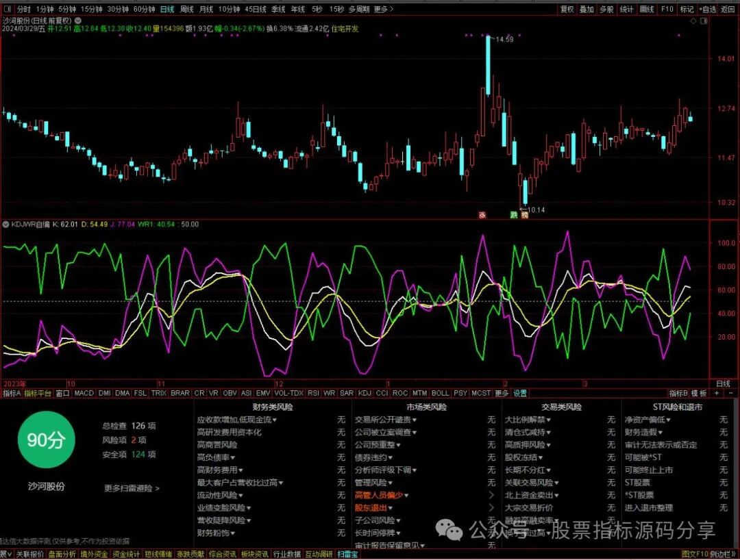
Task: Select the DMI indicator
Action: (x=105, y=393)
